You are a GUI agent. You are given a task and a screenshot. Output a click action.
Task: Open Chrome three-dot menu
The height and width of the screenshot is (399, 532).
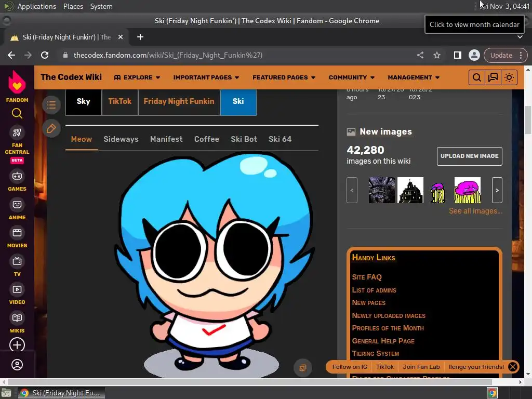click(x=521, y=55)
